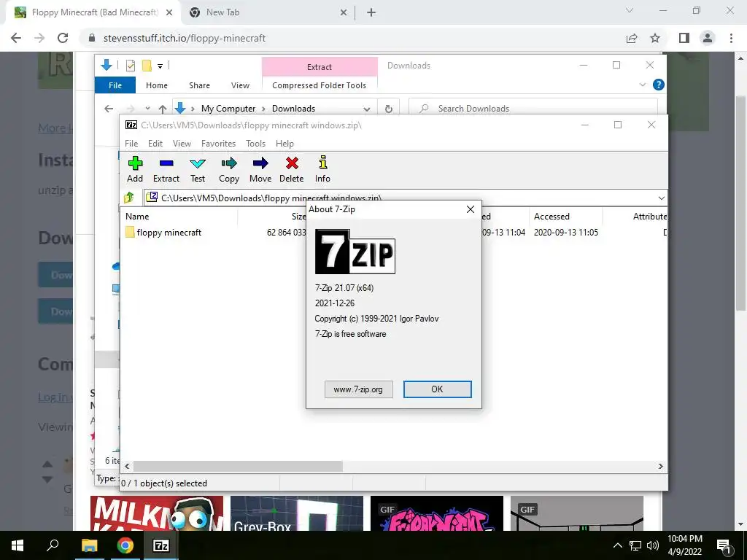This screenshot has height=560, width=747.
Task: Click the Move toolbar icon in 7-Zip
Action: click(x=260, y=169)
